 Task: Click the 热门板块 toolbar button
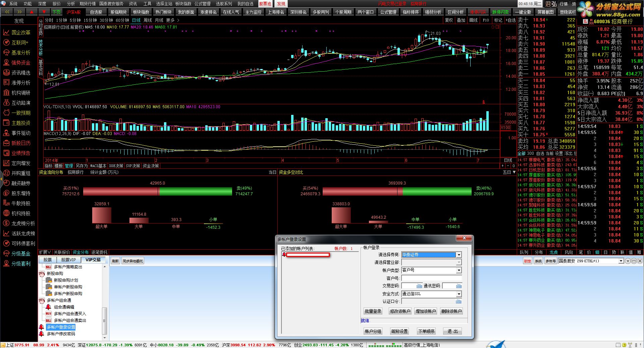pyautogui.click(x=163, y=12)
